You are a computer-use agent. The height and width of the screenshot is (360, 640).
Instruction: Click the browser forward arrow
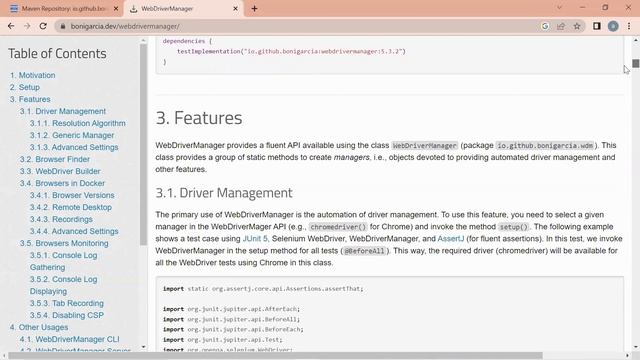click(27, 26)
